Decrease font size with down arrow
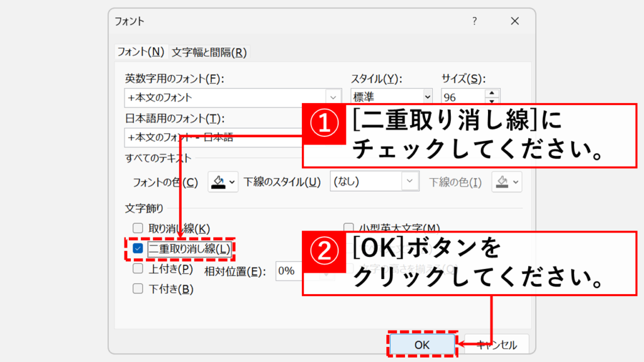Viewport: 644px width, 362px height. (x=492, y=101)
